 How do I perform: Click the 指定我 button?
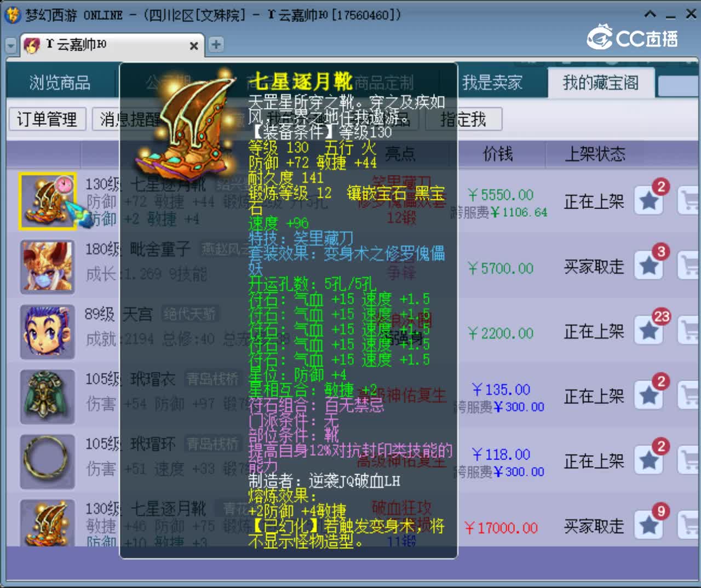463,119
